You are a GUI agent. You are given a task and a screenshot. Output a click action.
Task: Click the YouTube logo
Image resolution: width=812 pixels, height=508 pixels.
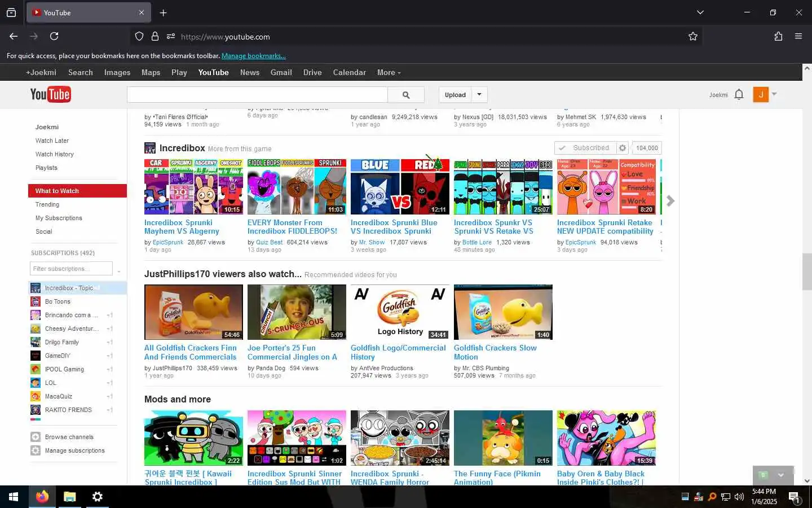click(50, 94)
